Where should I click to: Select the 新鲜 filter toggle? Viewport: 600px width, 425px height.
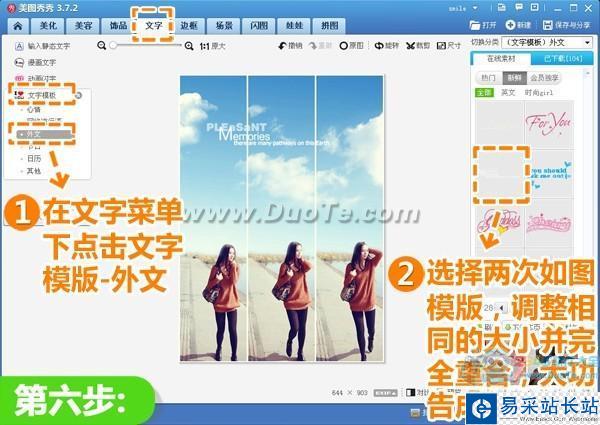point(514,78)
